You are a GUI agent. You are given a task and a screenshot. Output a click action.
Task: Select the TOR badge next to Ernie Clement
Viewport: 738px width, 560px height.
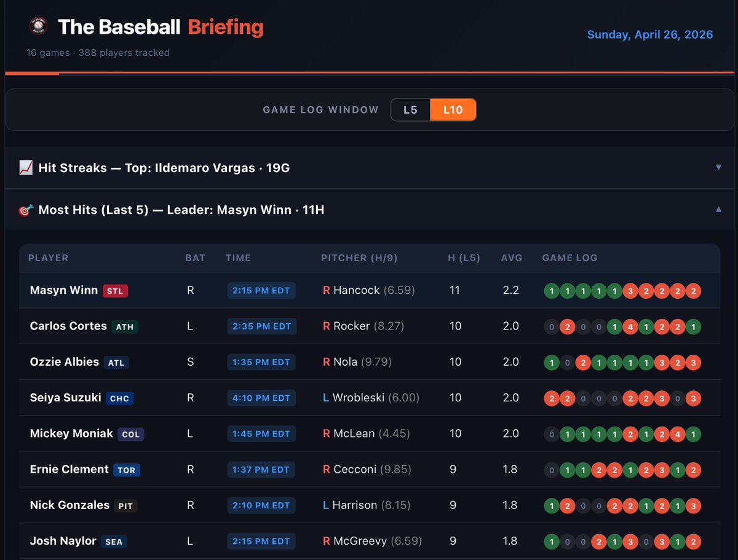(x=126, y=470)
